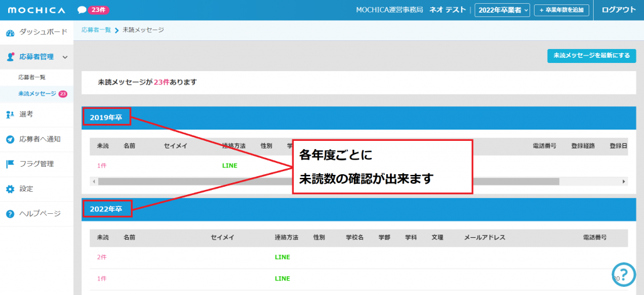Click the horizontal scrollbar in 2019年卒 table

click(x=327, y=181)
